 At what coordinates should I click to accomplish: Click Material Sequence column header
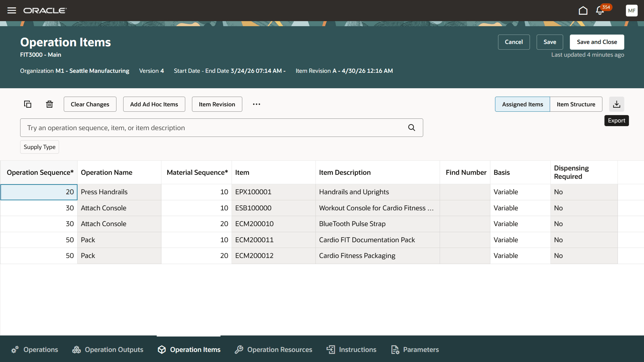(x=197, y=172)
